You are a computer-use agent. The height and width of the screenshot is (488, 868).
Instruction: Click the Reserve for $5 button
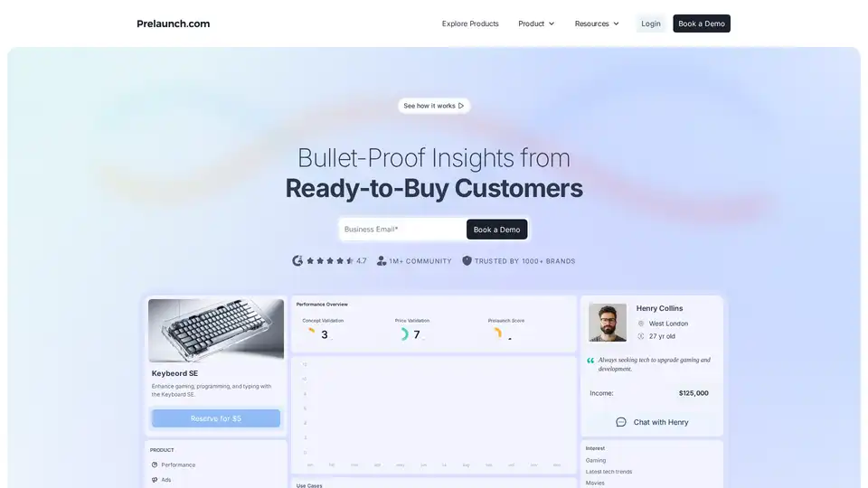point(216,418)
